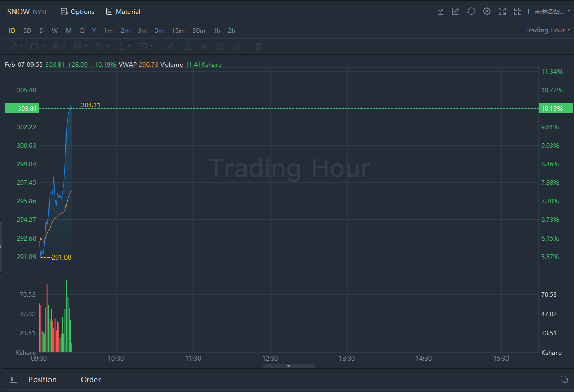
Task: Click the VWAP value 296.73
Action: [148, 65]
